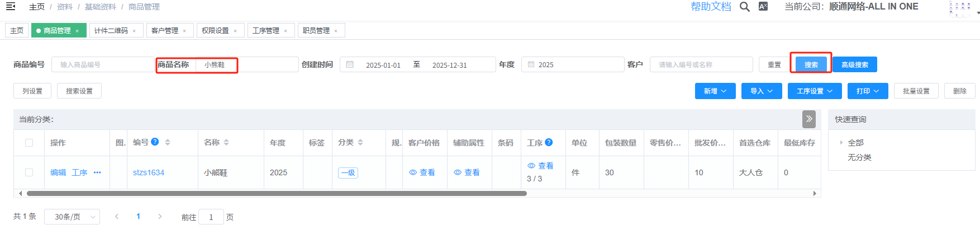Screen dimensions: 980x229
Task: Tick the select-all checkbox in table header
Action: 29,143
